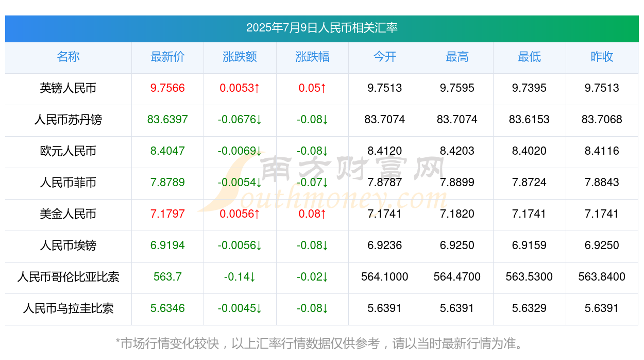644x360 pixels.
Task: Click low price 563.5300
Action: pyautogui.click(x=530, y=277)
